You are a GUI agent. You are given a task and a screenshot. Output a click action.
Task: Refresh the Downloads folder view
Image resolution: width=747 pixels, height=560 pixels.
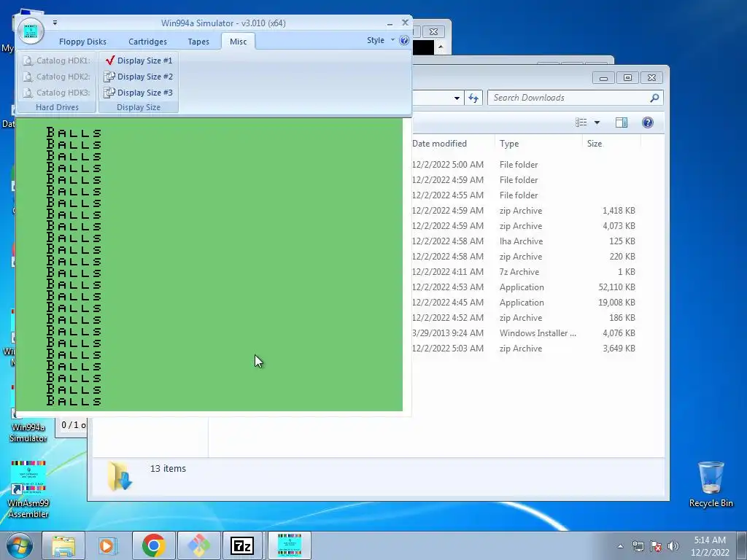[473, 98]
